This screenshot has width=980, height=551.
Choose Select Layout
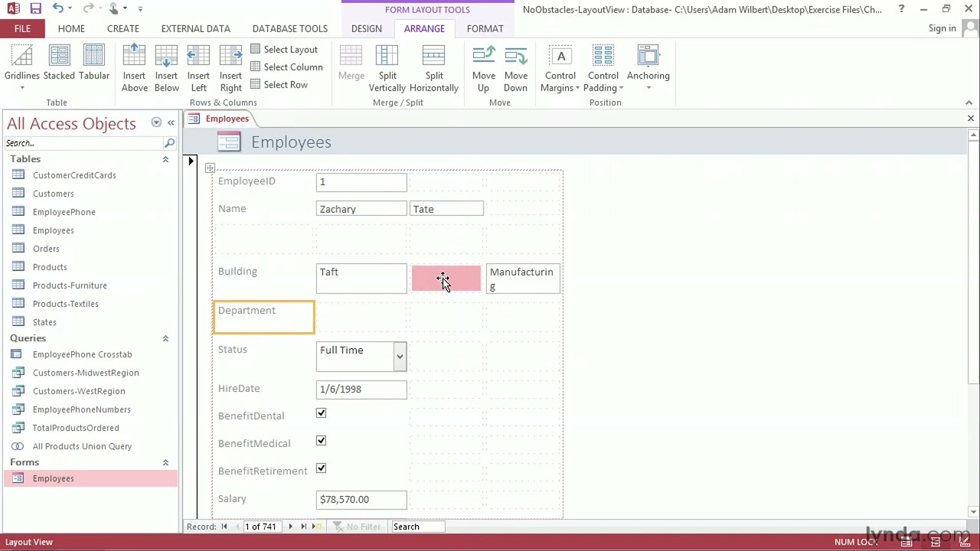pos(284,50)
